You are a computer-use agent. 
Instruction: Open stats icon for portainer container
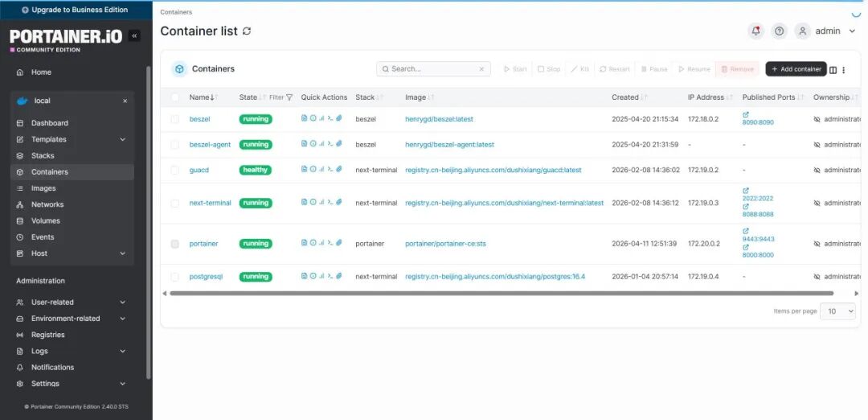321,243
